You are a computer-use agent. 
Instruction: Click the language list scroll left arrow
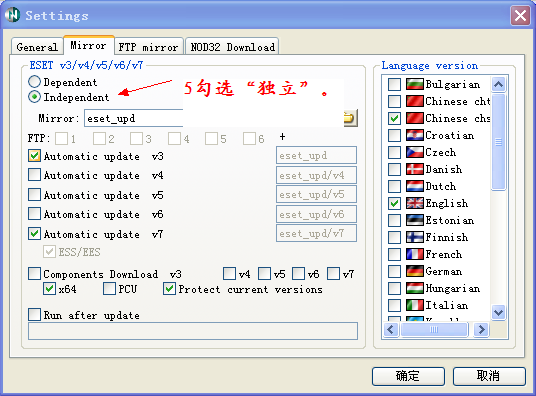(391, 330)
